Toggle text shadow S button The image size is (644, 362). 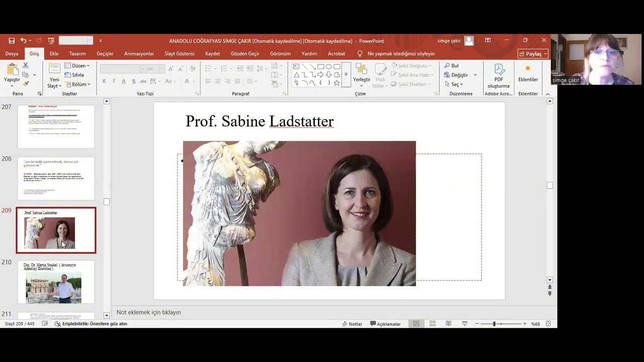(x=133, y=81)
